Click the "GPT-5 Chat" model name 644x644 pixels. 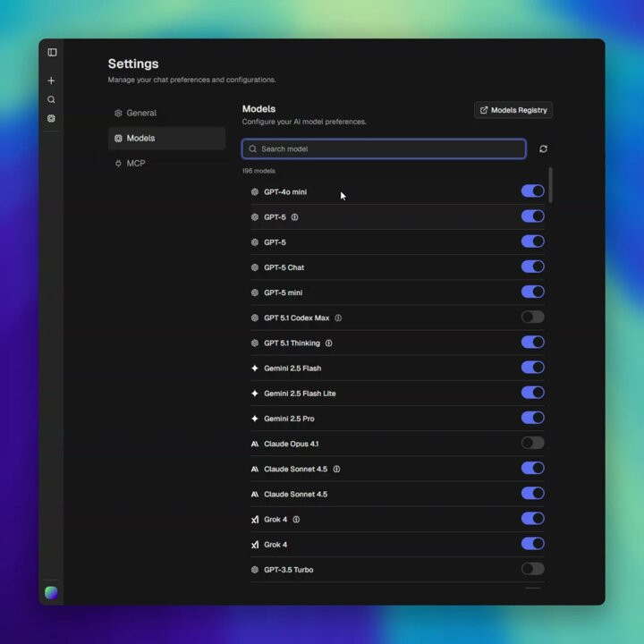284,267
